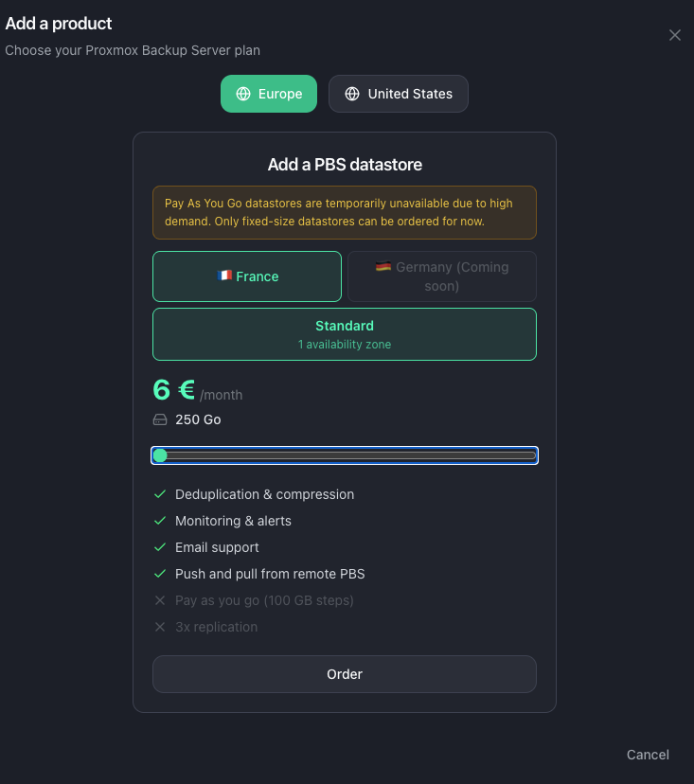Click the storage size slider handle
This screenshot has width=694, height=784.
tap(160, 455)
